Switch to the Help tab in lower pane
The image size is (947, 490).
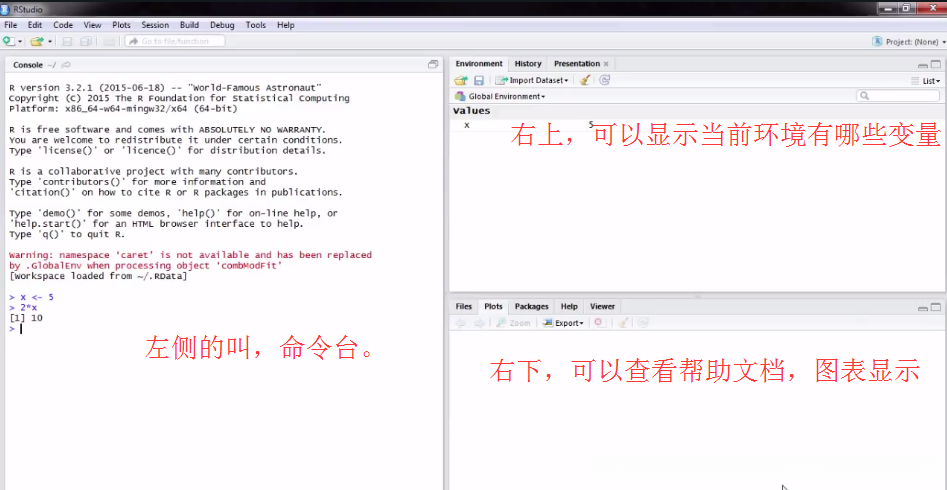569,306
